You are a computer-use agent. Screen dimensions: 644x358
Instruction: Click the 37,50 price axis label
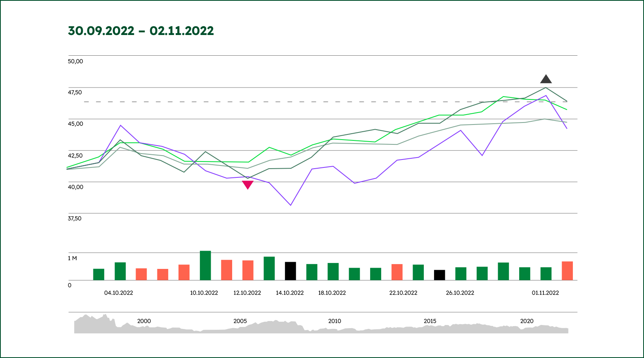(x=75, y=218)
